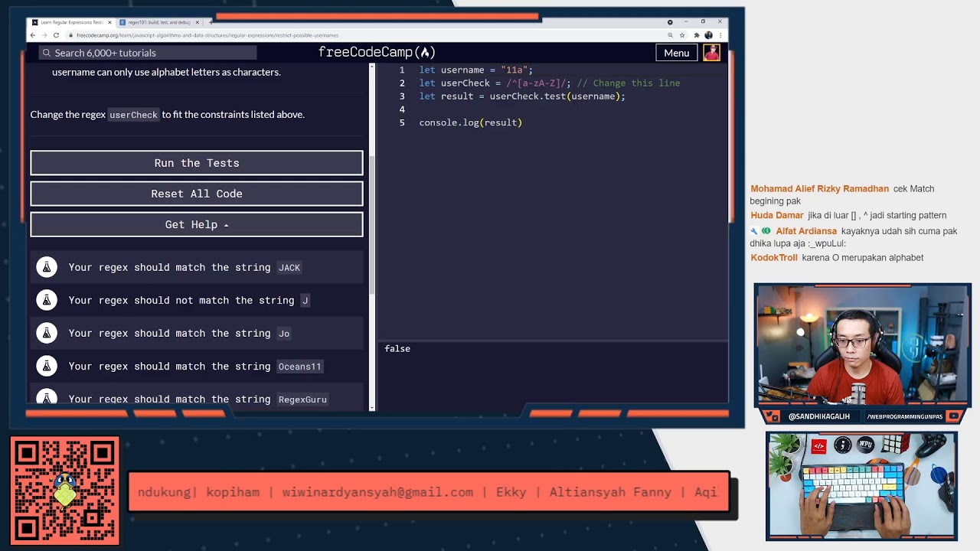Click code line 2 with userCheck regex
Screen dimensions: 980x551
[x=549, y=83]
